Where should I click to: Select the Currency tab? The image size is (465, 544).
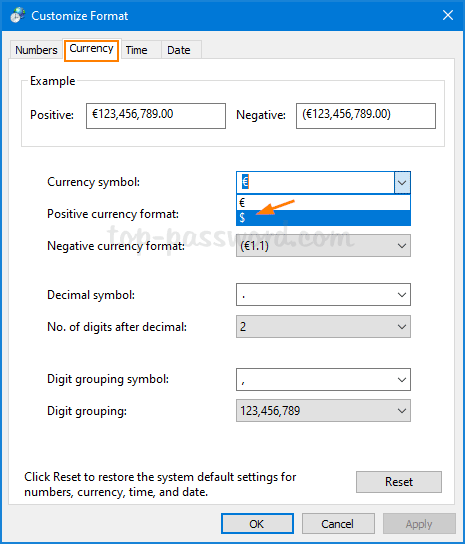tap(91, 49)
